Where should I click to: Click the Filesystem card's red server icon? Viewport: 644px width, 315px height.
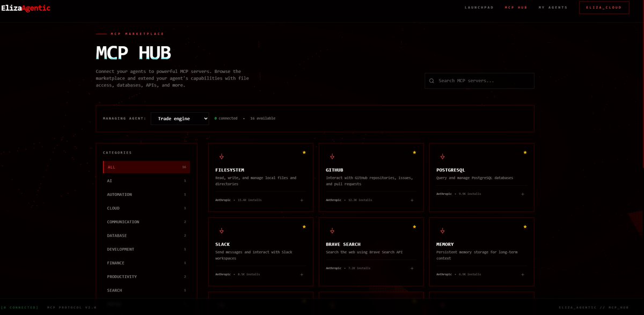pyautogui.click(x=221, y=157)
